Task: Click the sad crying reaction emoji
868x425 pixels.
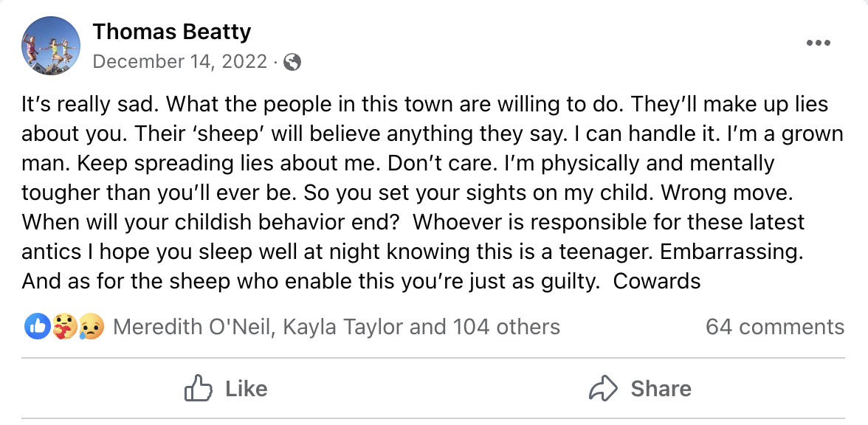Action: [92, 326]
